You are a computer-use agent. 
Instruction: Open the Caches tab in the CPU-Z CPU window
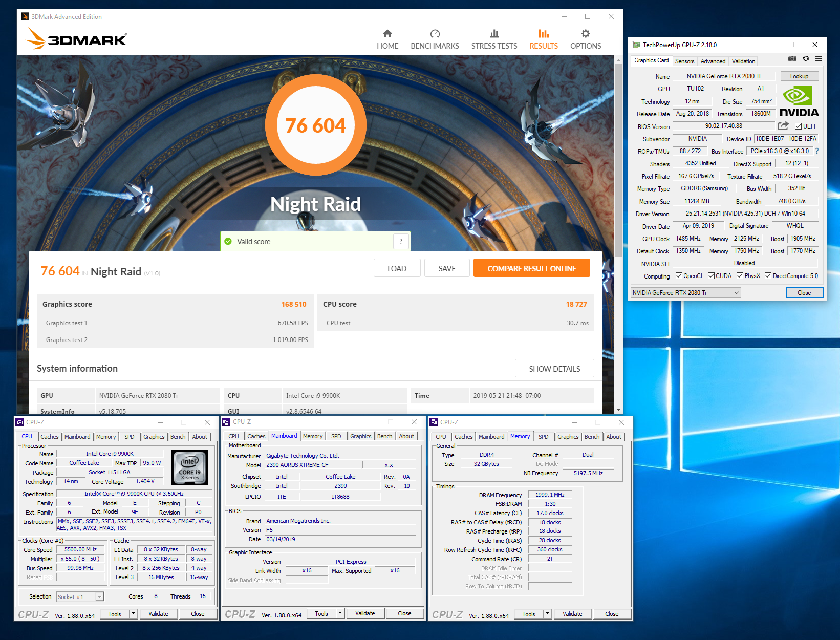point(50,437)
